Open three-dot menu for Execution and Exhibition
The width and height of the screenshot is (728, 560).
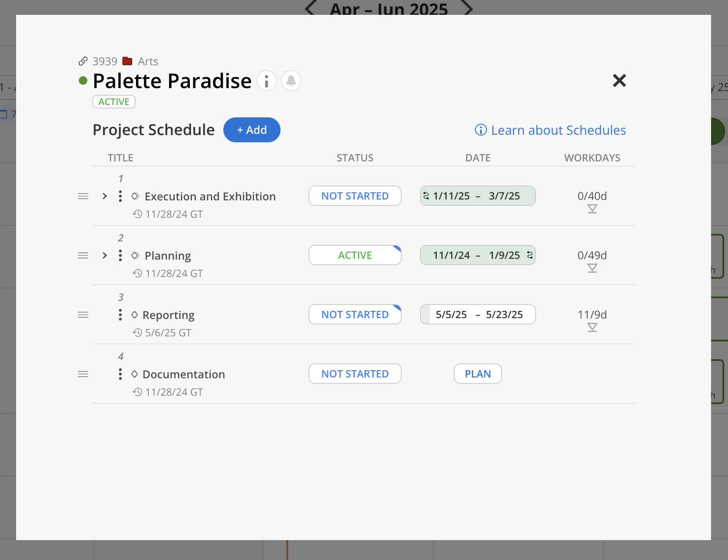coord(120,196)
